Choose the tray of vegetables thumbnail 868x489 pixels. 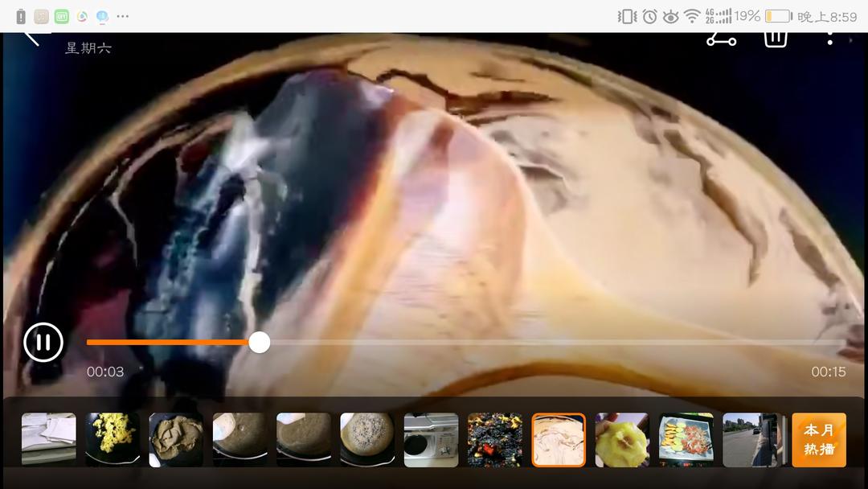(686, 440)
